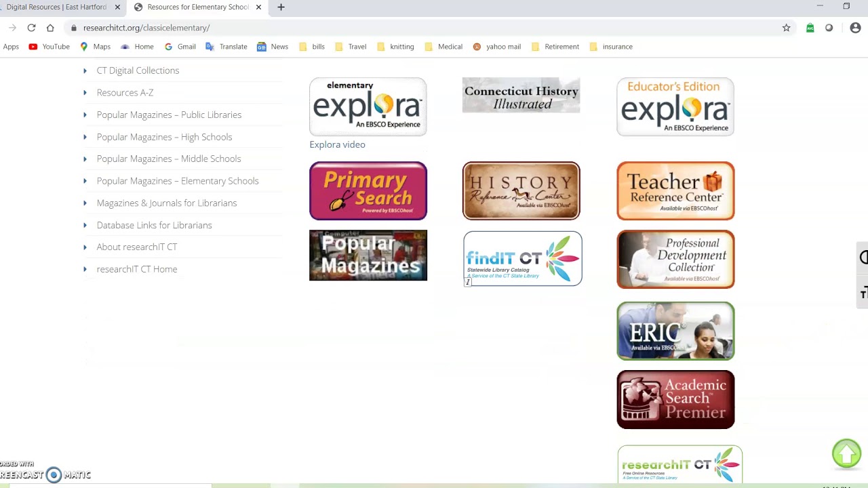Click the address bar URL
Image resolution: width=868 pixels, height=488 pixels.
146,28
